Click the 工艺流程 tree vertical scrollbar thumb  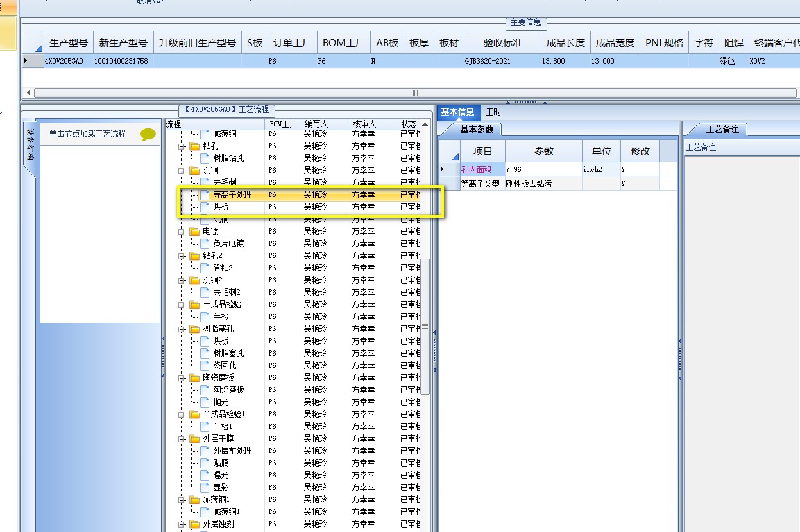click(425, 327)
